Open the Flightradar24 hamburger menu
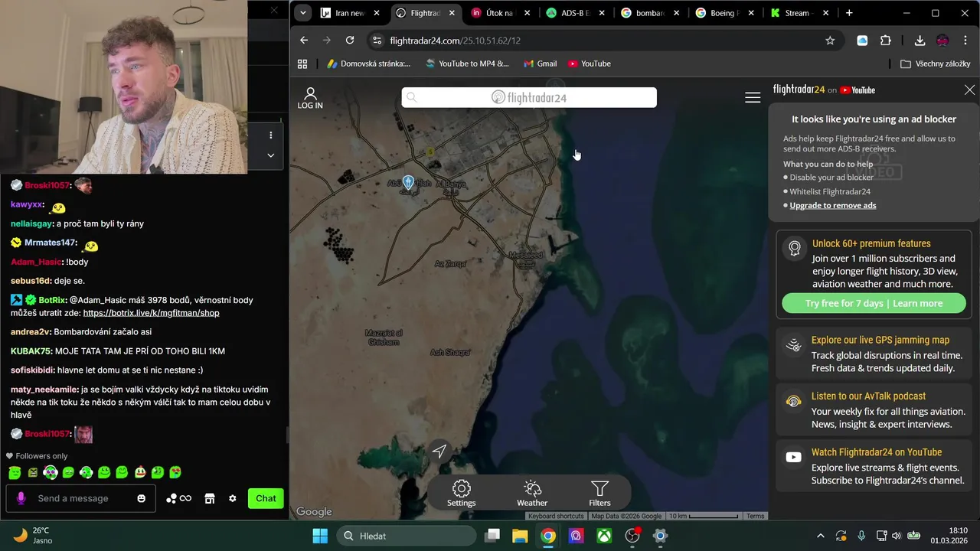The height and width of the screenshot is (551, 980). 753,97
